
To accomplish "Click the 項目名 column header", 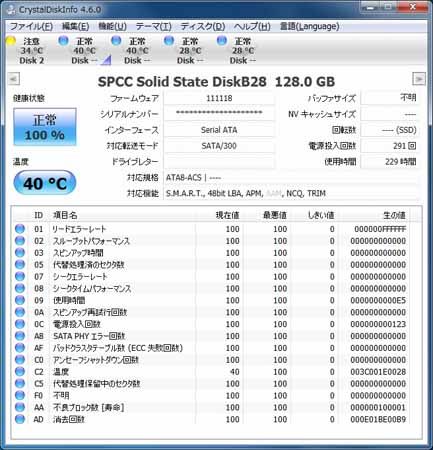I will (x=65, y=215).
